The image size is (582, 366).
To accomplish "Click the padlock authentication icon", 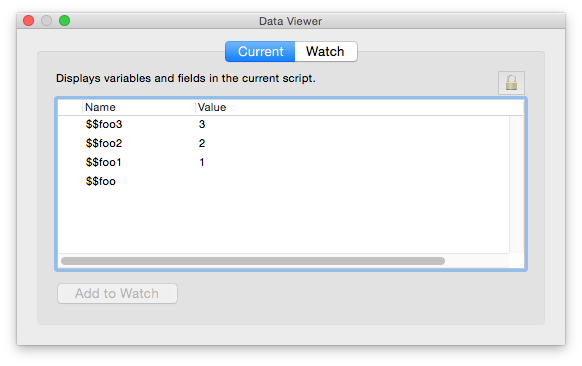I will [x=511, y=82].
